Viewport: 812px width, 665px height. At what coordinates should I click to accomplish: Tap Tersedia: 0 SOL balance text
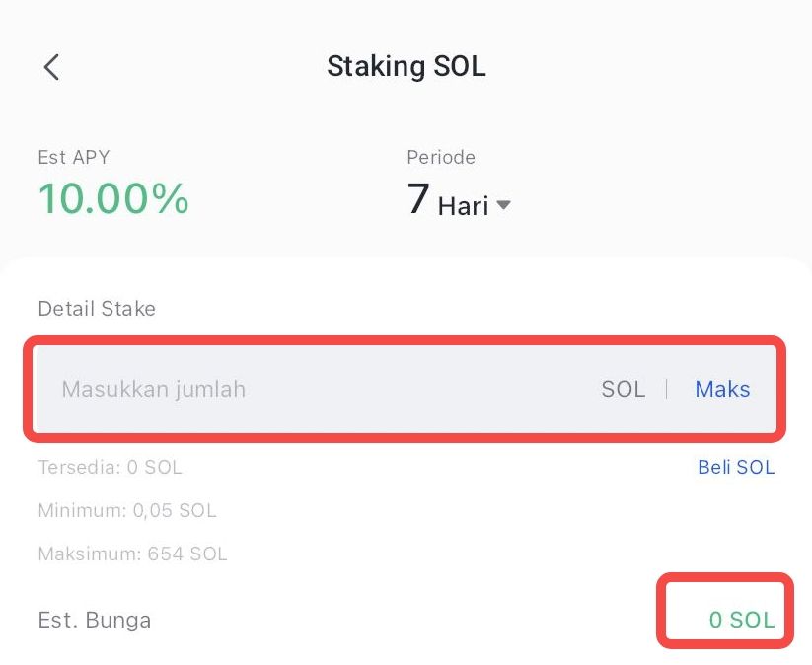pos(111,467)
